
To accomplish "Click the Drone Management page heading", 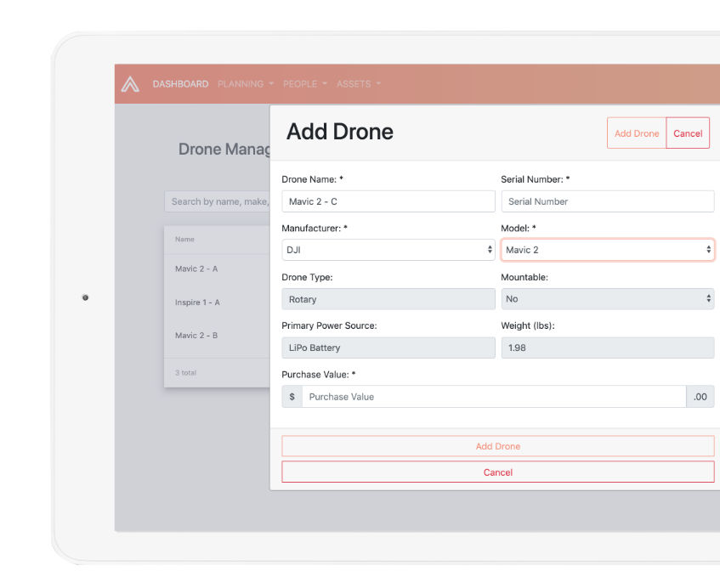I will pos(224,150).
